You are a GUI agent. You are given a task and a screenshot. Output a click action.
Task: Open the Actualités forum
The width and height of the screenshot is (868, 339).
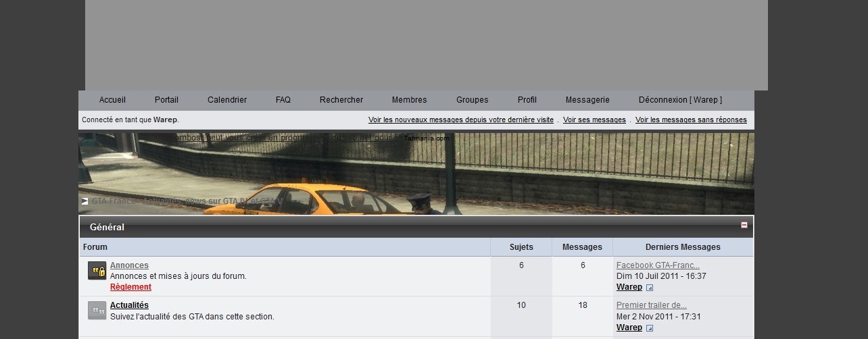pos(129,305)
